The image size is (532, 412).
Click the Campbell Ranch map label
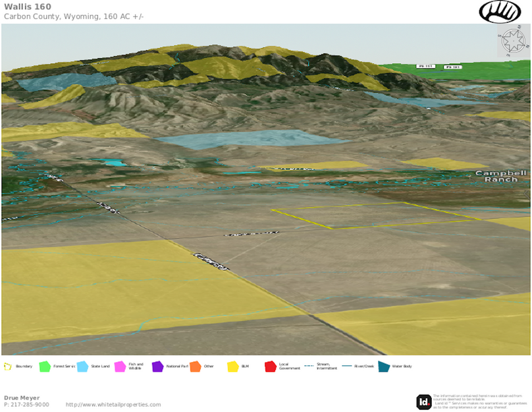click(501, 176)
